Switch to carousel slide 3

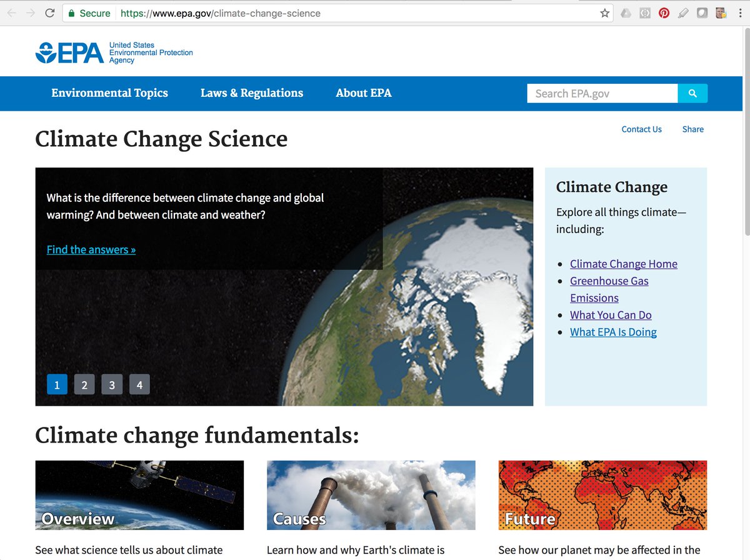(x=112, y=384)
